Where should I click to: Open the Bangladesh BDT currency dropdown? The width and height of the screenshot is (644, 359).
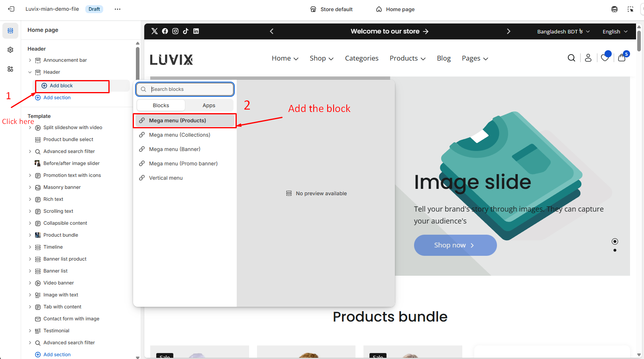(x=563, y=31)
